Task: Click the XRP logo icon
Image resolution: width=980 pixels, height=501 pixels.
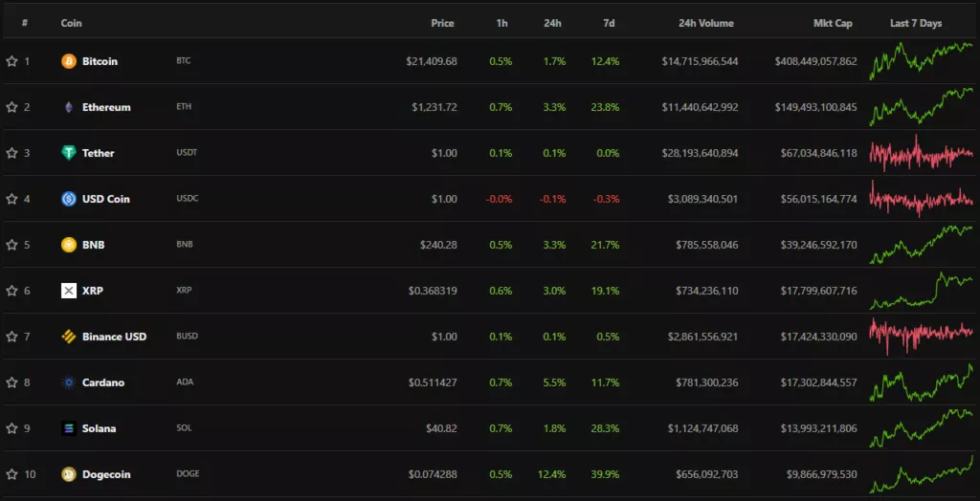Action: point(69,291)
